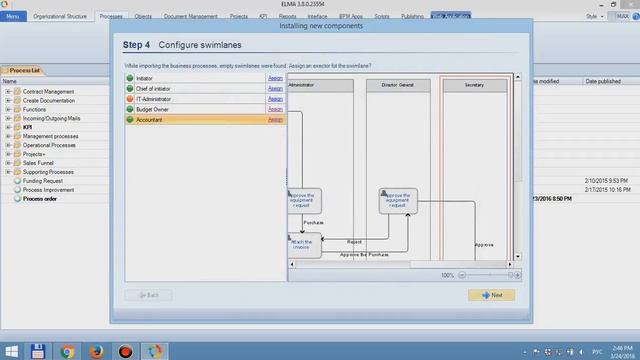Screen dimensions: 640x360
Task: Open the Process List tab
Action: coord(24,70)
